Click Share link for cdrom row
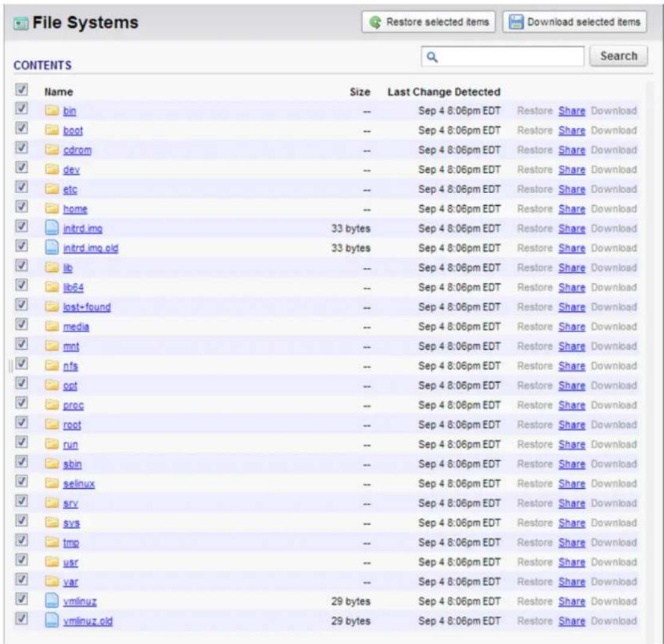This screenshot has width=664, height=644. (x=572, y=150)
